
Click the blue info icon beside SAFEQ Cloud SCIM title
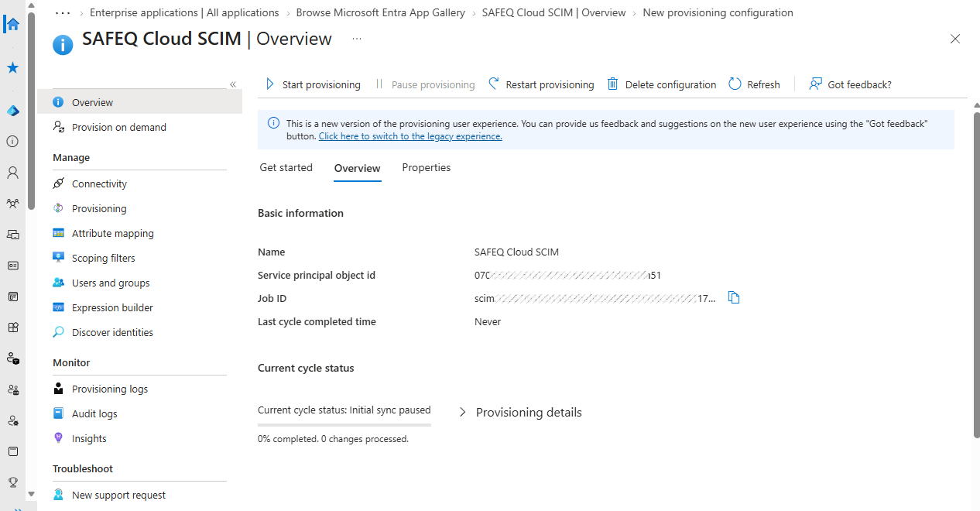pyautogui.click(x=63, y=45)
